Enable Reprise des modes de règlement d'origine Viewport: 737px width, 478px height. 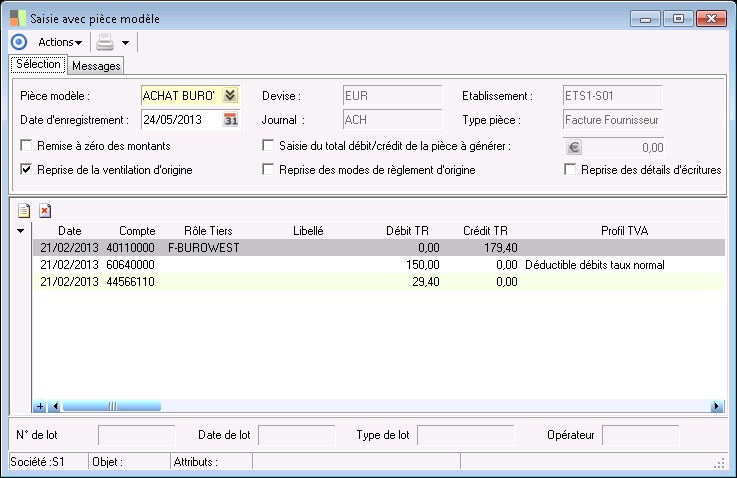[268, 169]
